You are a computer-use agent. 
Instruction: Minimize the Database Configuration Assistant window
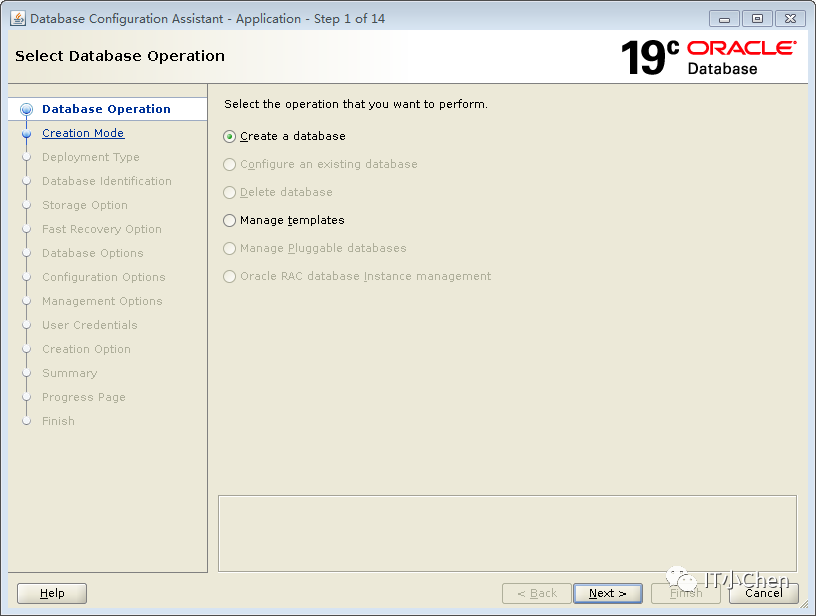[x=724, y=19]
